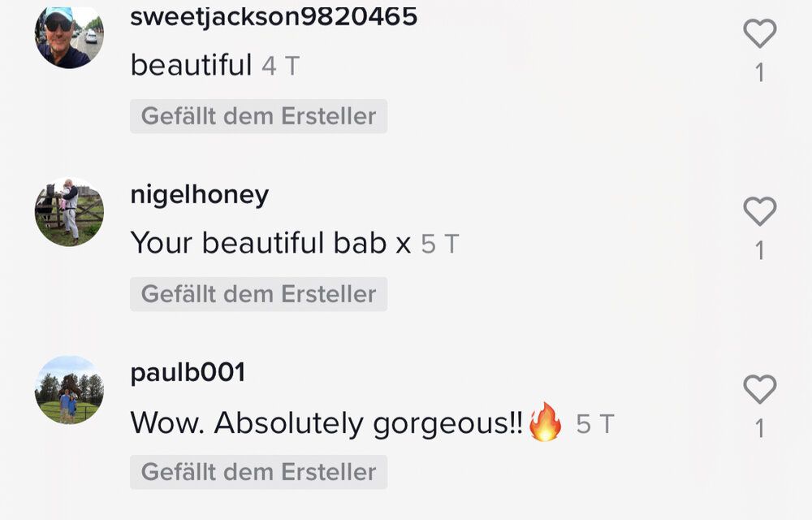
Task: Select the comment 'Your beautiful bab x'
Action: [x=270, y=243]
